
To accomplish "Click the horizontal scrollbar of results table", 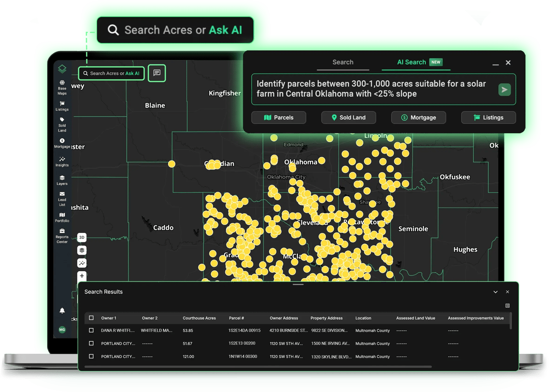I will [258, 367].
